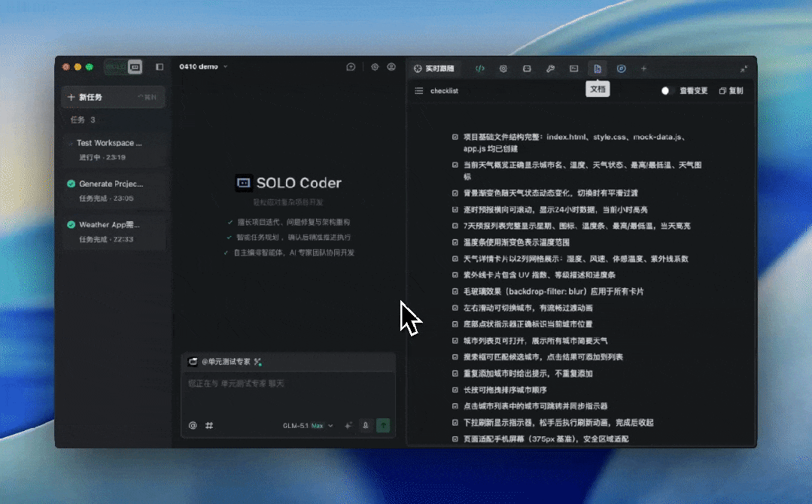Click the 复制 copy button
Viewport: 812px width, 504px height.
point(731,91)
